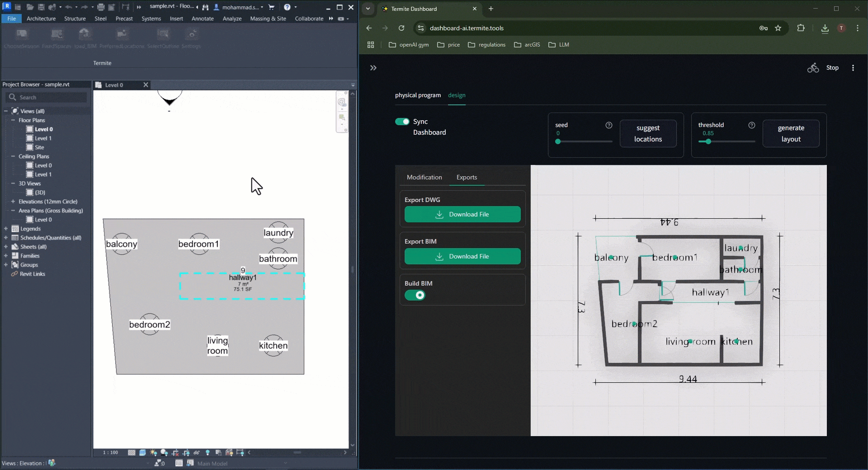Toggle the Build BIM switch
868x470 pixels.
click(x=415, y=296)
